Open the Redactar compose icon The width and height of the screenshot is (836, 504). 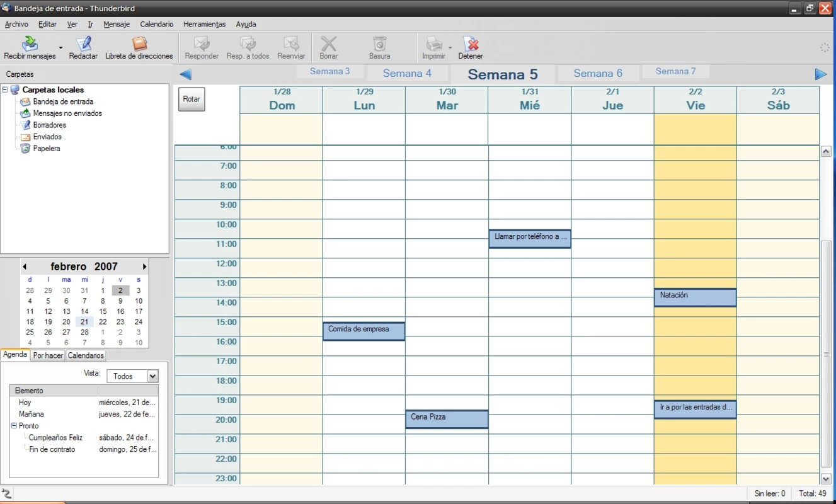point(83,43)
